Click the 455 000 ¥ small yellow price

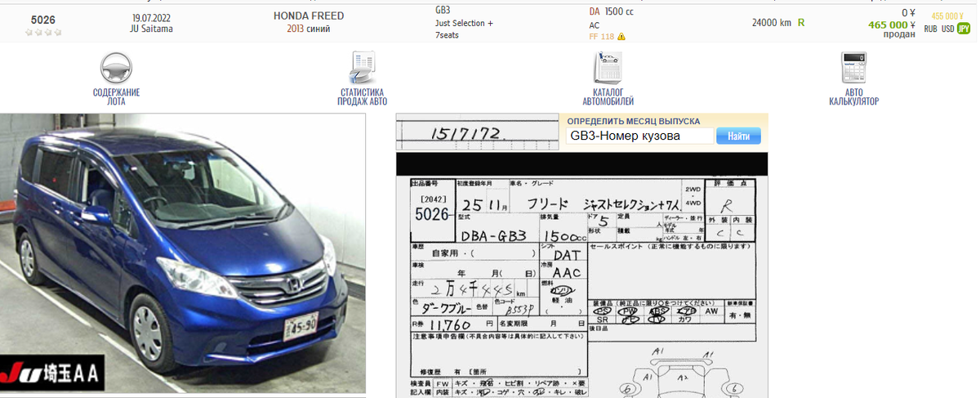947,16
